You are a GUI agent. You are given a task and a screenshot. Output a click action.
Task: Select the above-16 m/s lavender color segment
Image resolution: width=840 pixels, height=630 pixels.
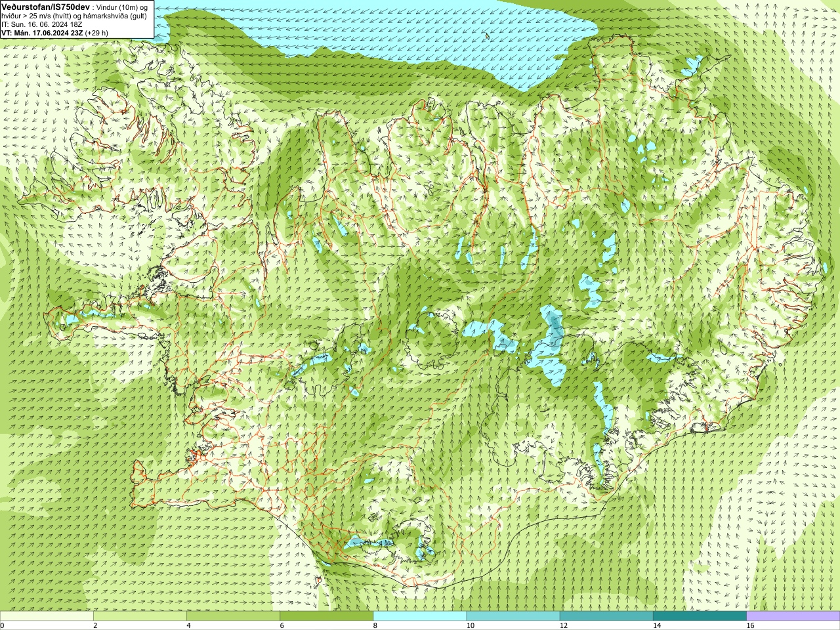click(793, 616)
